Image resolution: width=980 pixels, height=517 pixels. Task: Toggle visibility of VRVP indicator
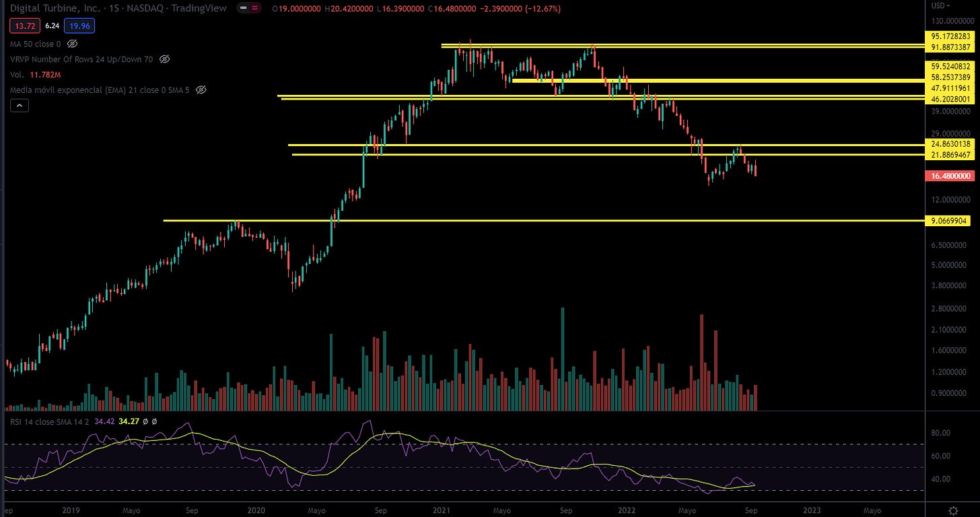(x=164, y=59)
